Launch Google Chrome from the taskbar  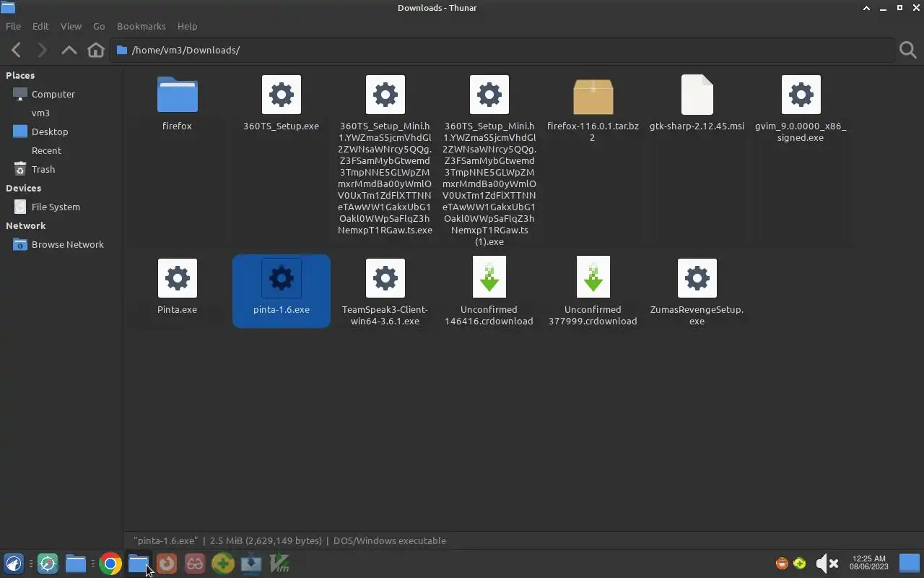pyautogui.click(x=110, y=564)
